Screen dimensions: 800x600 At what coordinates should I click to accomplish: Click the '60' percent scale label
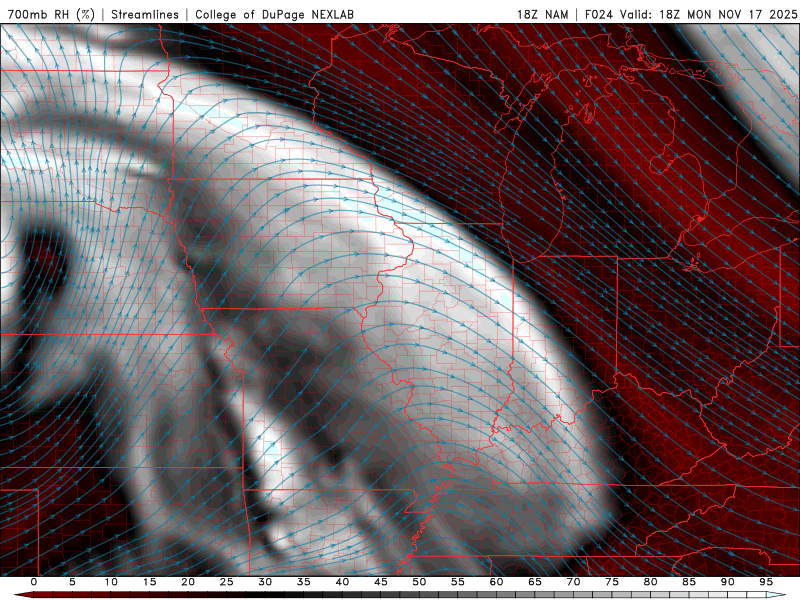tap(496, 582)
